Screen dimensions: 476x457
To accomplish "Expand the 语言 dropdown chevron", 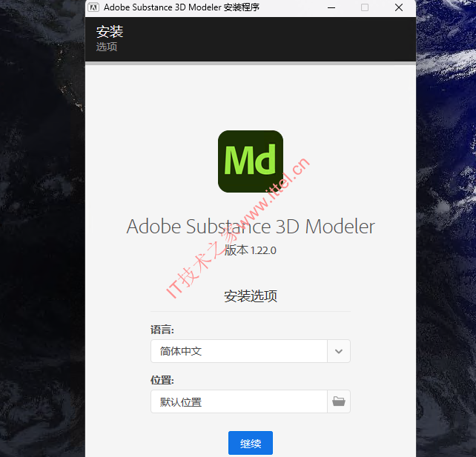I will [339, 351].
